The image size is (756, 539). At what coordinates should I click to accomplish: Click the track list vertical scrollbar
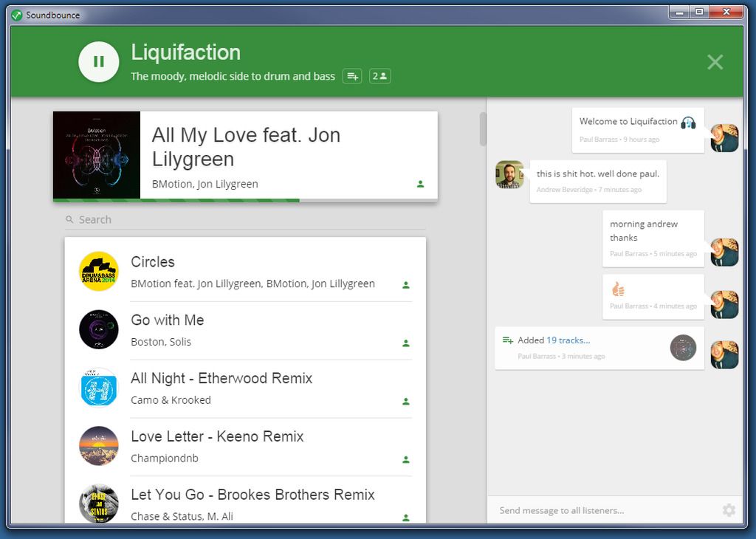coord(483,129)
